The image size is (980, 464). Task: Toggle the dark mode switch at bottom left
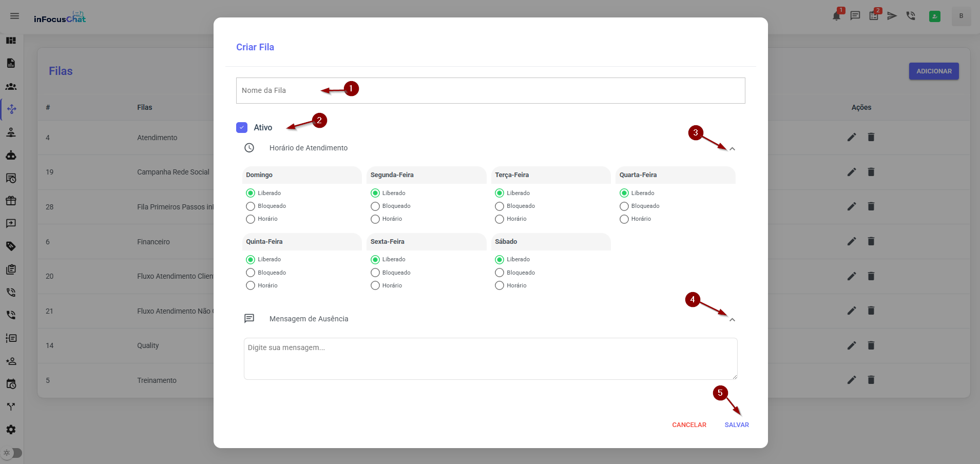click(12, 453)
